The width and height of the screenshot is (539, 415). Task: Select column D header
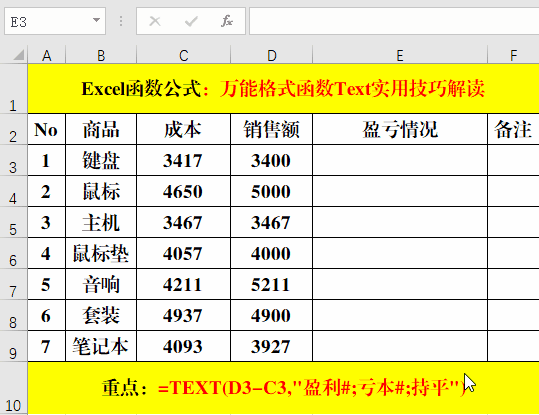(x=272, y=55)
